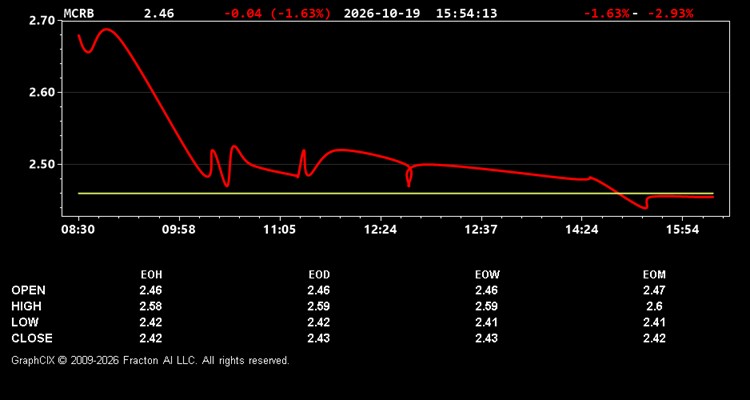Click the 12:37 time axis label
Image resolution: width=750 pixels, height=400 pixels.
[x=480, y=230]
